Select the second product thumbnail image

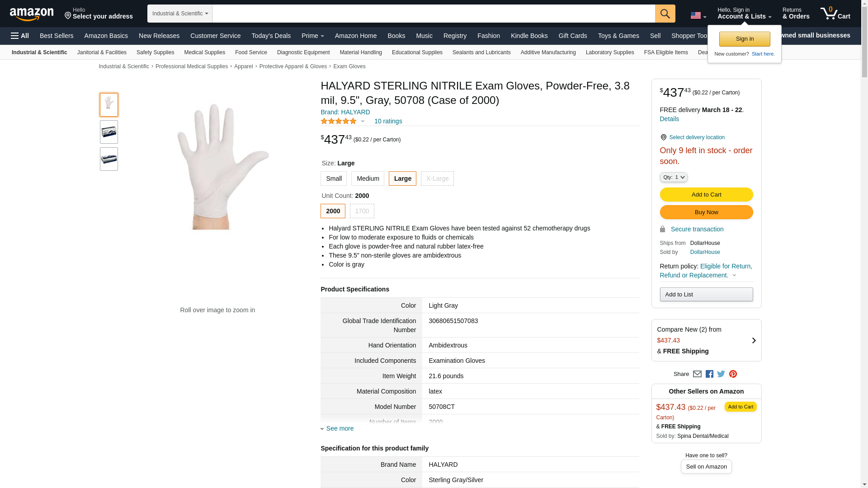109,132
